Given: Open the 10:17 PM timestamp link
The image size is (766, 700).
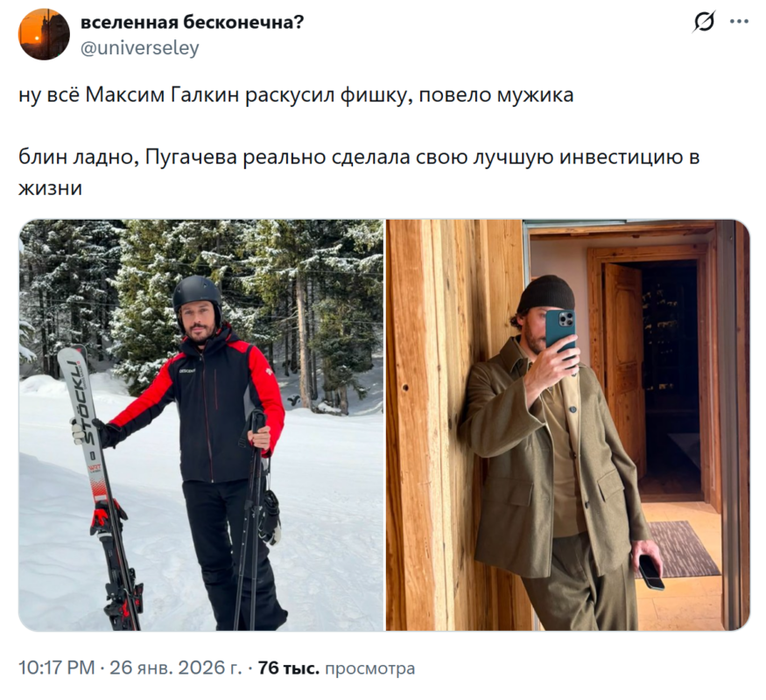Looking at the screenshot, I should pyautogui.click(x=57, y=668).
